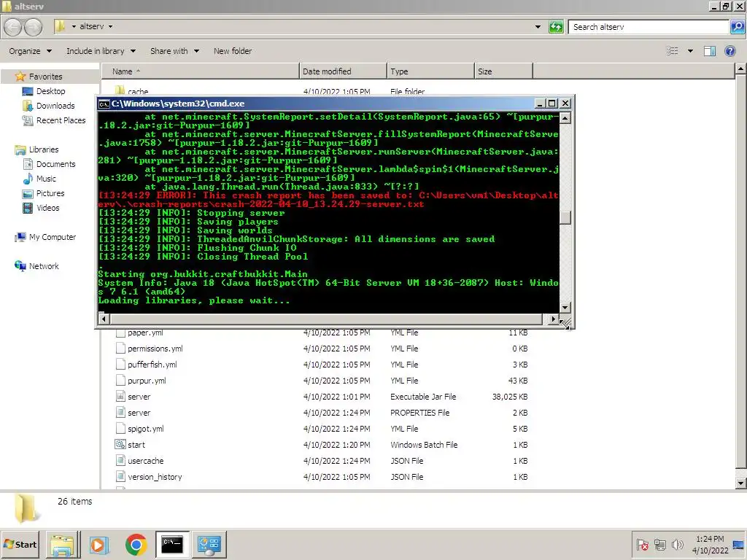
Task: Select the pufferfish.yml file
Action: point(322,365)
